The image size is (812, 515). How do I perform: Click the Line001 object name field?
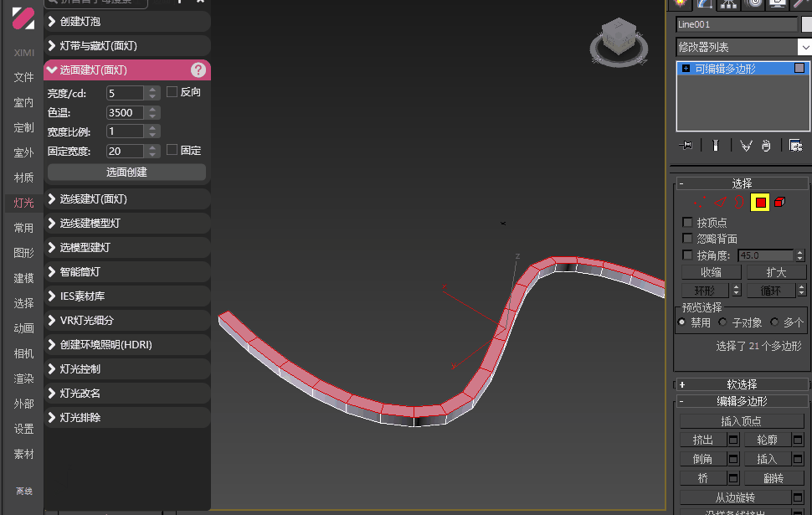(x=737, y=23)
